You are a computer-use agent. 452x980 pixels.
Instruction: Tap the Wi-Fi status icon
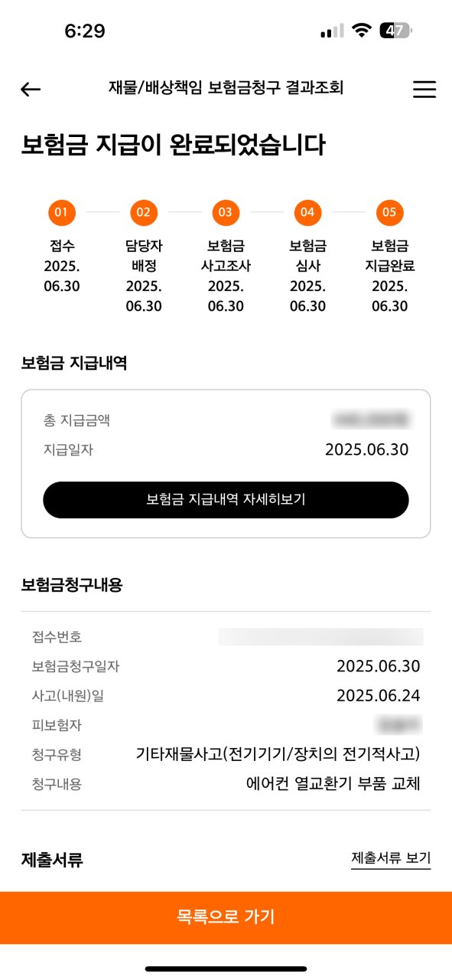pyautogui.click(x=362, y=31)
